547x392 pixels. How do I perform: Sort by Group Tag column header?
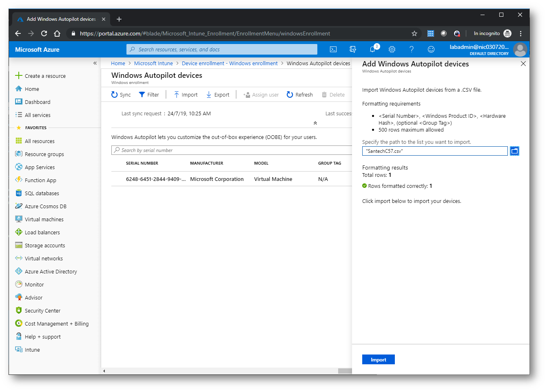click(330, 163)
